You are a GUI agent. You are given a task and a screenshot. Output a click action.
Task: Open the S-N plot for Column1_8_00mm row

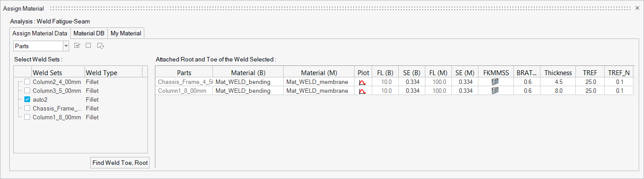pyautogui.click(x=362, y=91)
